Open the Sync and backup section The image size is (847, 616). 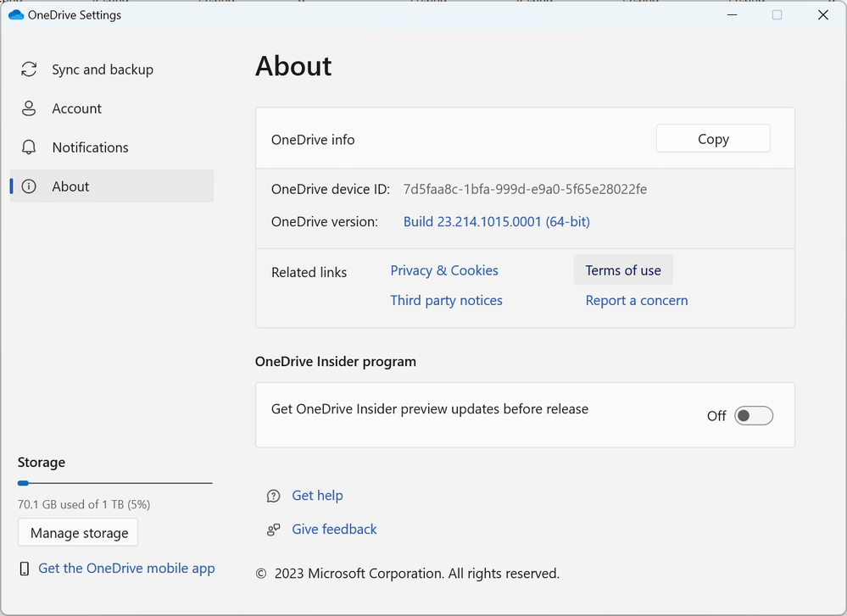pos(103,69)
